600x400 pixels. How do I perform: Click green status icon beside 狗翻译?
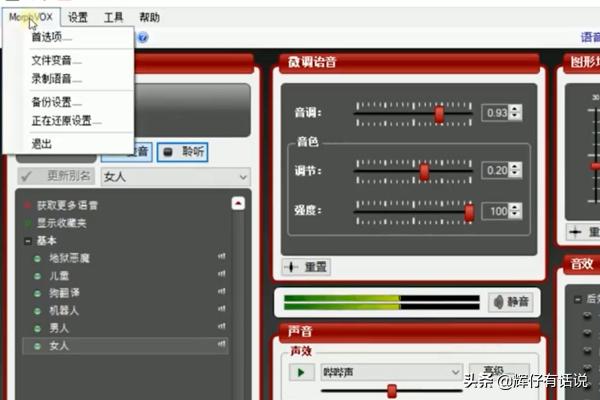(x=38, y=294)
